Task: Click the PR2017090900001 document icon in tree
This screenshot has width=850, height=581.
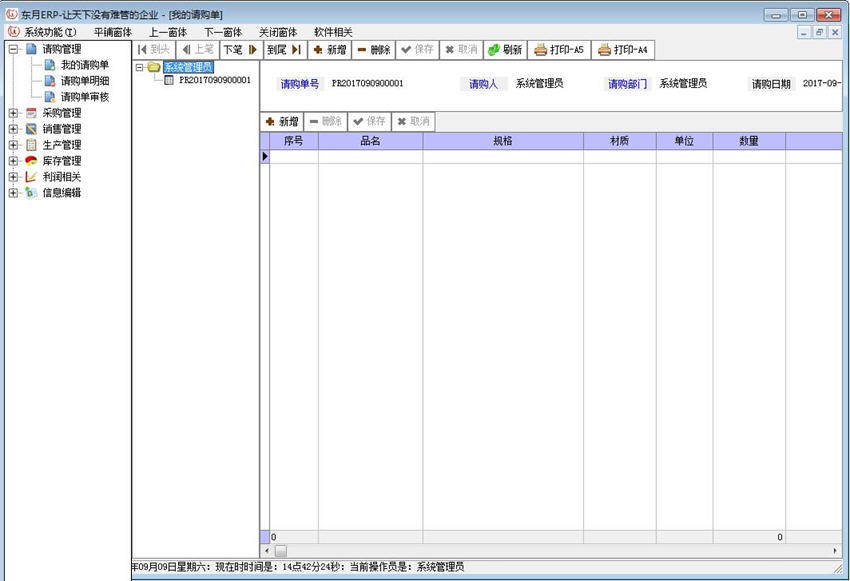Action: point(169,80)
